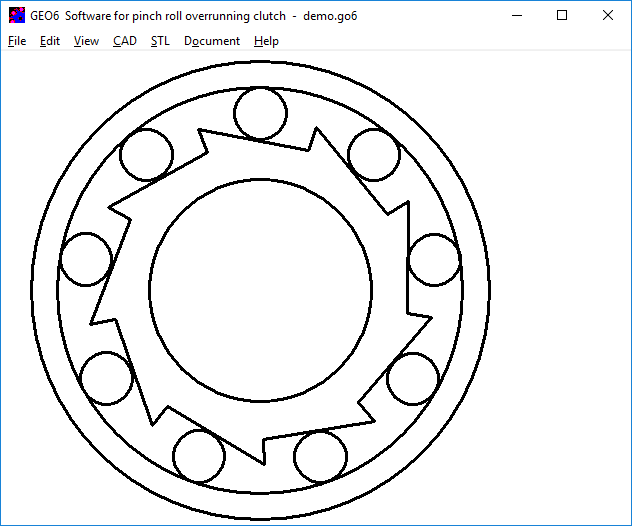Open the STL menu
The image size is (632, 526).
click(x=160, y=41)
